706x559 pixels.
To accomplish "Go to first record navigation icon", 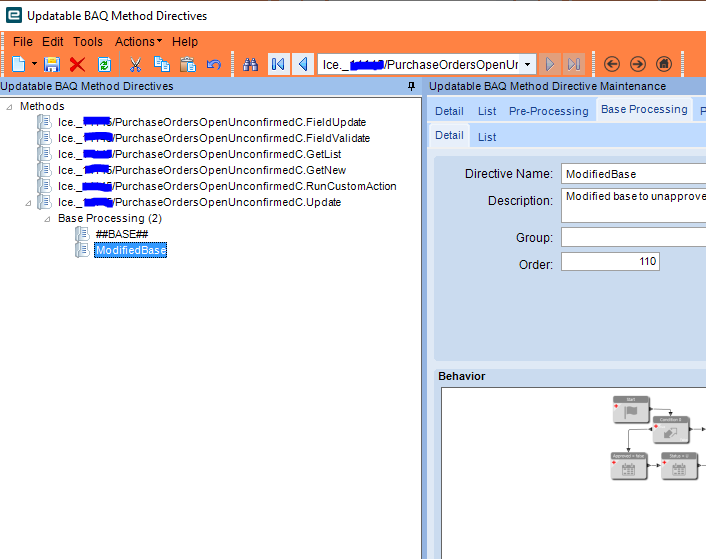I will [x=278, y=64].
